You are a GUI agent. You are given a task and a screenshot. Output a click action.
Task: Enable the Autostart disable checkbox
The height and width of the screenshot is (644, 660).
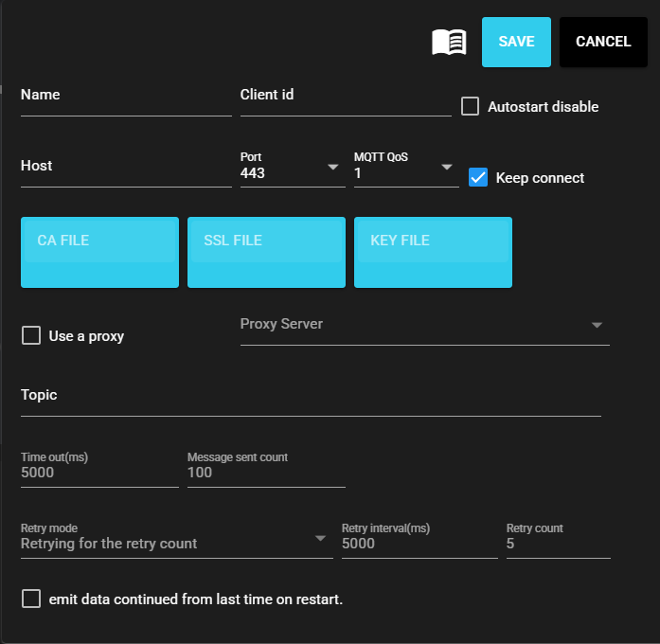(x=470, y=106)
